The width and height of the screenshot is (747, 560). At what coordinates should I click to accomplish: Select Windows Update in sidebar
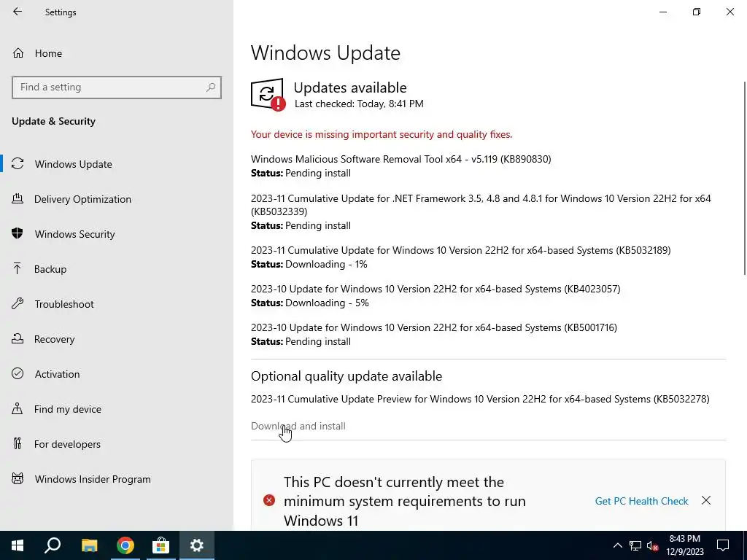coord(74,164)
